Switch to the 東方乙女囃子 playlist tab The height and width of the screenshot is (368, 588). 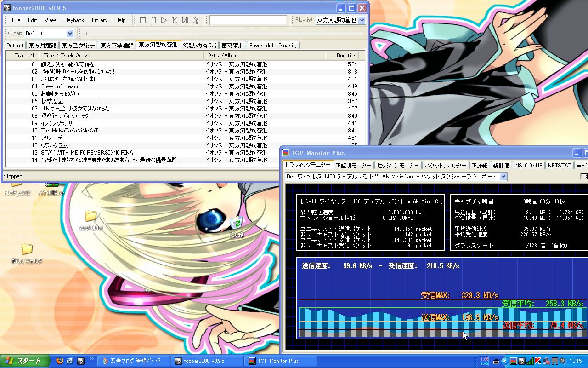pos(78,45)
